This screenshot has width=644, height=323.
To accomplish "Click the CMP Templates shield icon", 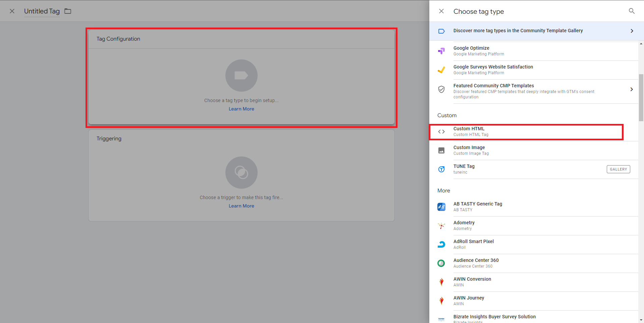I will 441,89.
